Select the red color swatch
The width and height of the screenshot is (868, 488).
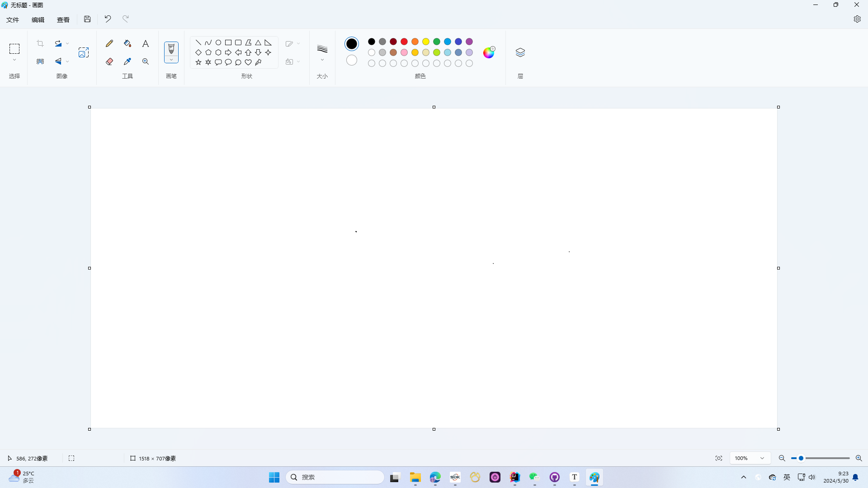tap(404, 42)
